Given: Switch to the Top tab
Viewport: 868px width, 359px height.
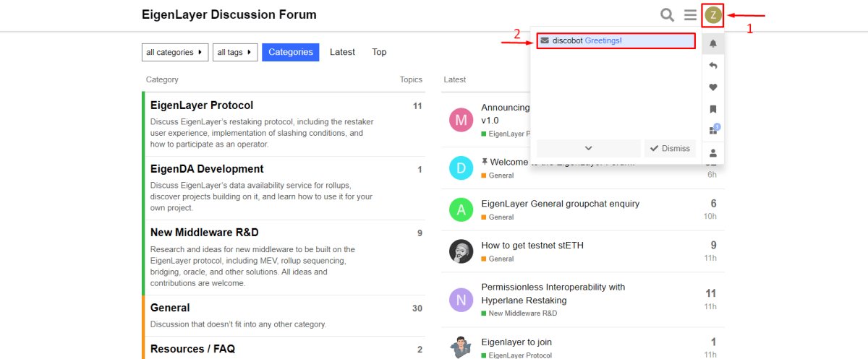Looking at the screenshot, I should point(379,52).
